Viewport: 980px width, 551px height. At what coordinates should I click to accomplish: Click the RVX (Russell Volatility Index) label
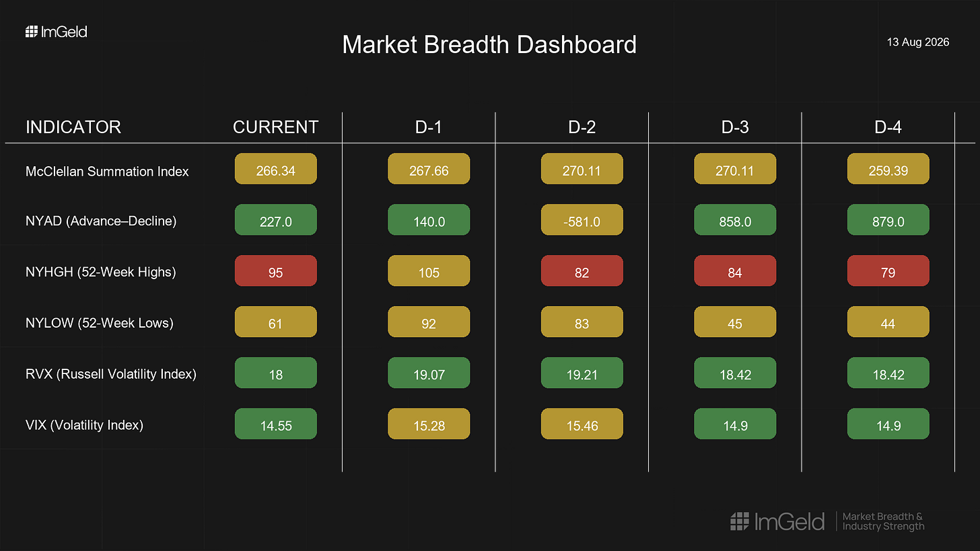111,374
